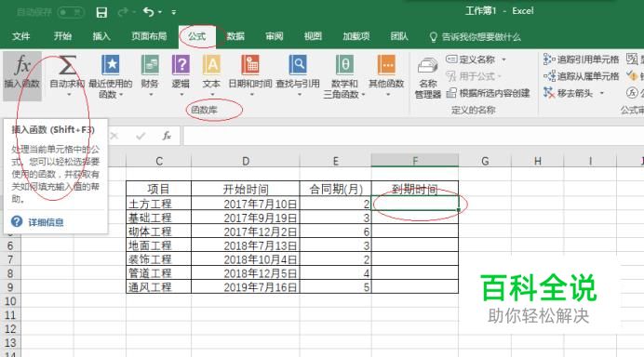Open the Text functions book icon
644x357 pixels.
[211, 66]
